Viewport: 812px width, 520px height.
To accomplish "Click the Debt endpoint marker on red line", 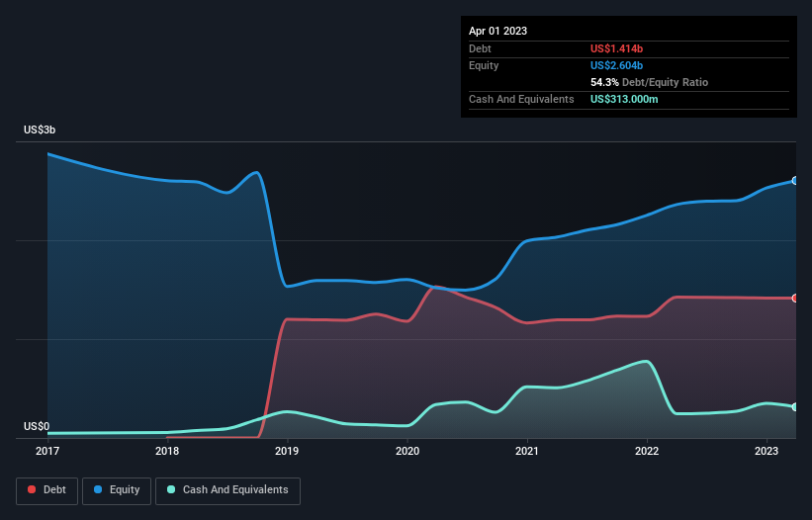I will pyautogui.click(x=795, y=298).
